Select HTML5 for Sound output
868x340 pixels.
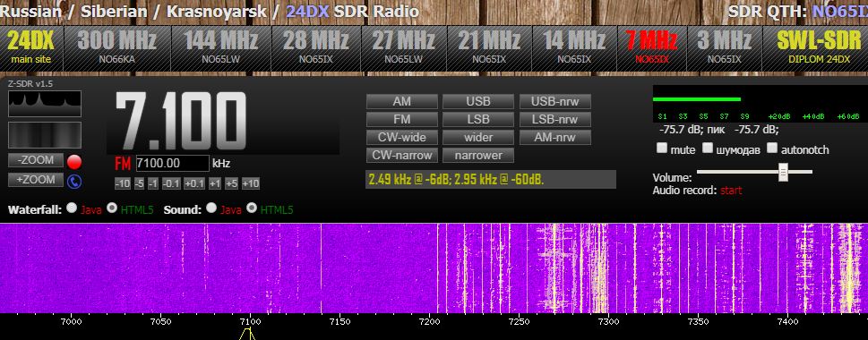click(x=252, y=208)
